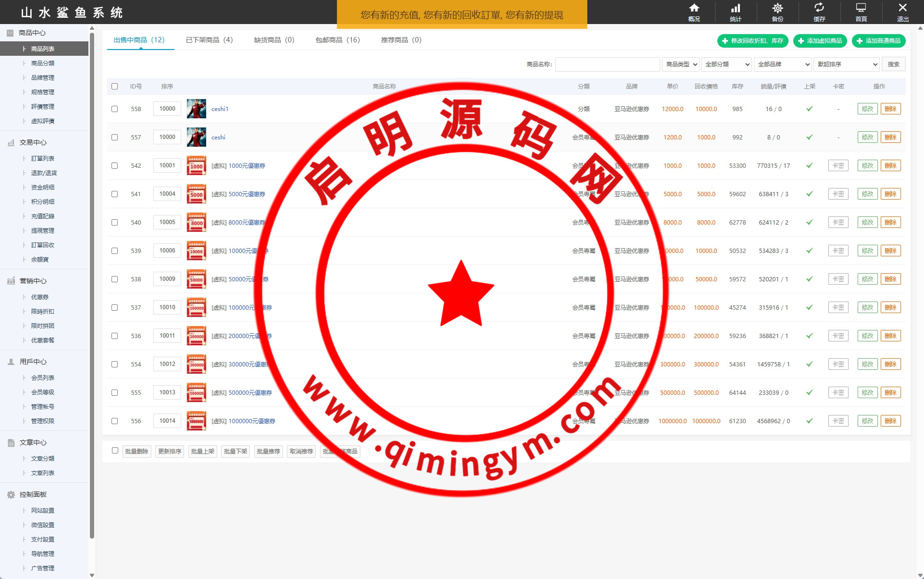Click the 添加虚拟商品 green button
924x579 pixels.
(820, 41)
